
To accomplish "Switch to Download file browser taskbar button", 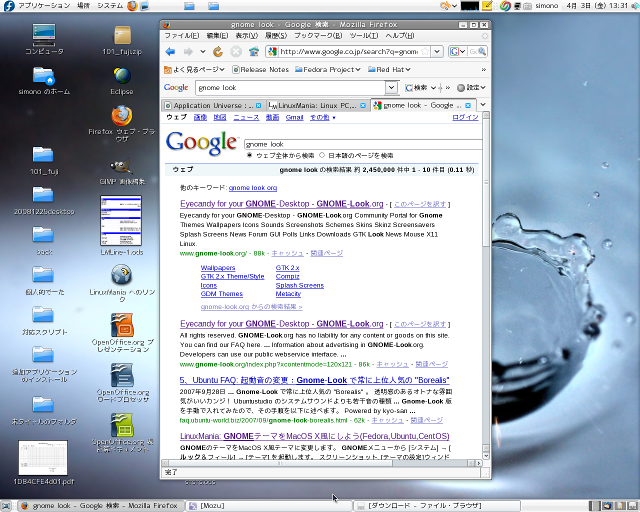I will tap(436, 506).
